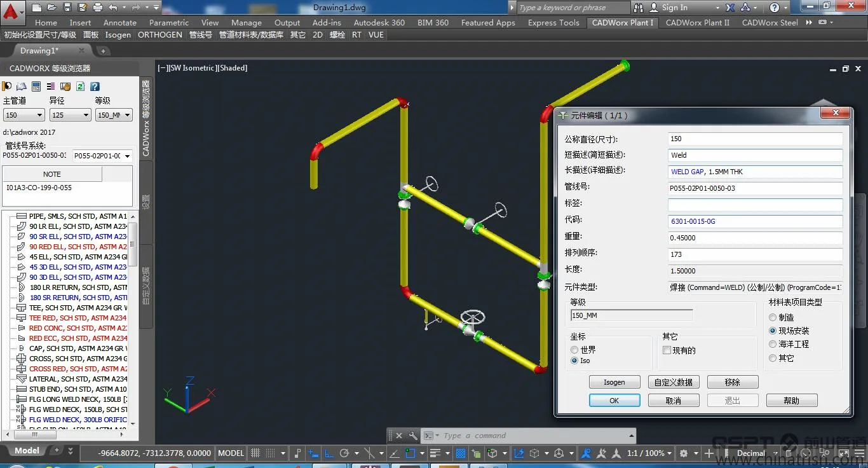Click the green refresh icon in spec browser

pos(79,86)
